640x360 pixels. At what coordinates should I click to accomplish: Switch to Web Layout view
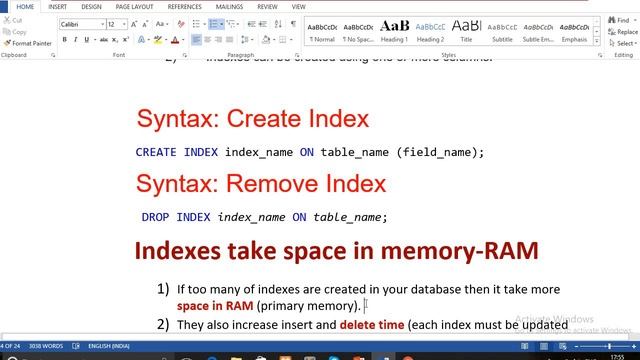pyautogui.click(x=562, y=346)
